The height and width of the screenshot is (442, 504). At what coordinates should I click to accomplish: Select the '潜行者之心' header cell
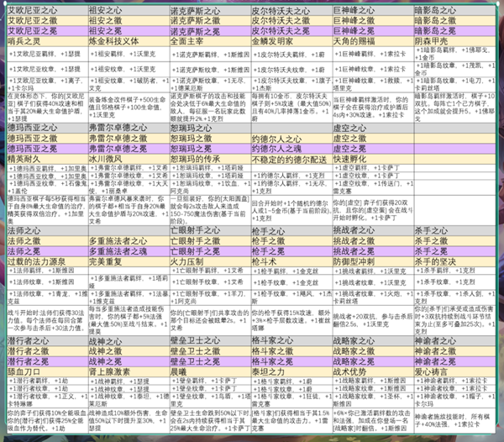tap(48, 340)
